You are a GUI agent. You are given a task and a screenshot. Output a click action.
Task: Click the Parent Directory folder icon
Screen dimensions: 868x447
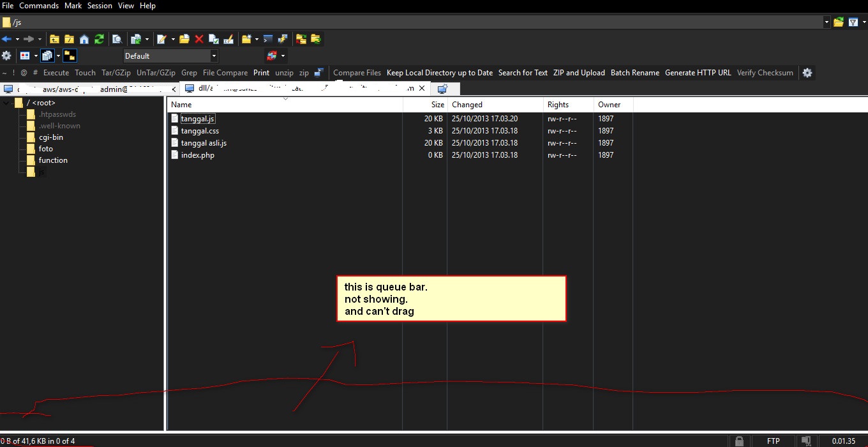tap(54, 39)
